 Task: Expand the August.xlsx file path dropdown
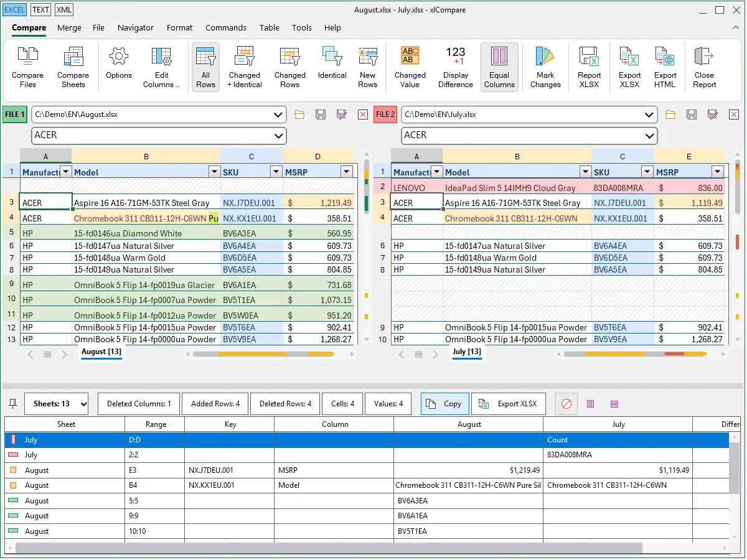click(x=278, y=114)
